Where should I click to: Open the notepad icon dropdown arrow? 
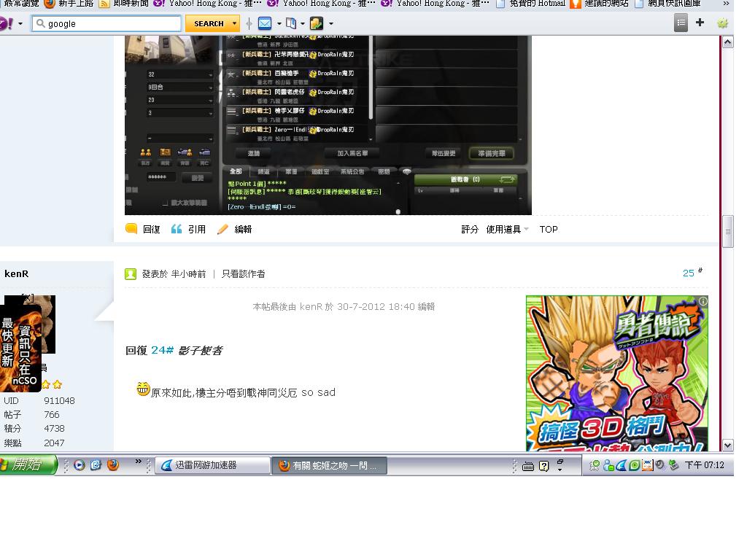331,23
